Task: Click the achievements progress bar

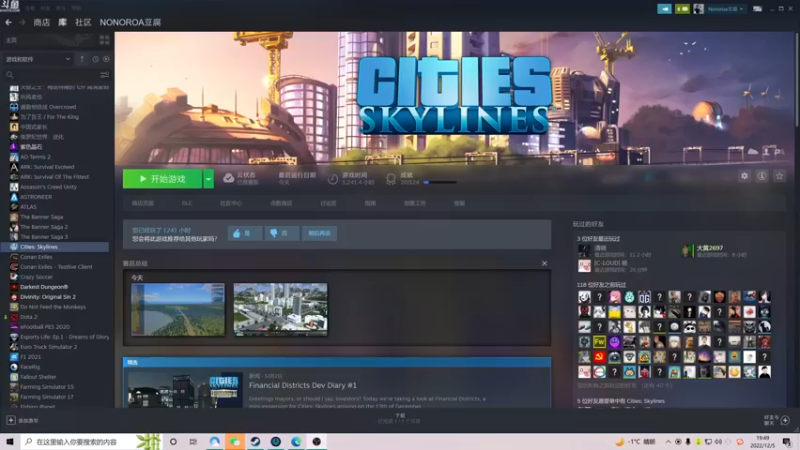Action: [440, 182]
